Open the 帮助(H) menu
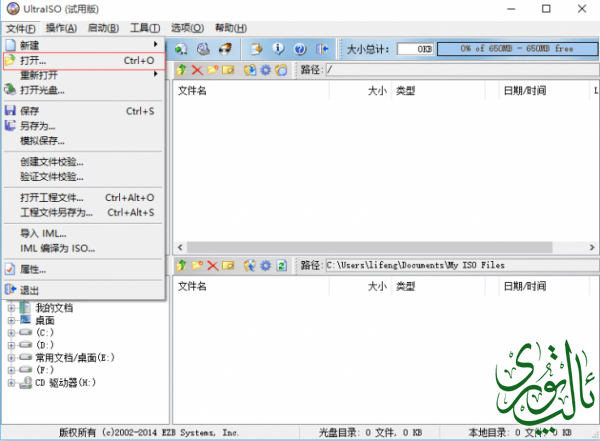Image resolution: width=600 pixels, height=441 pixels. (231, 28)
